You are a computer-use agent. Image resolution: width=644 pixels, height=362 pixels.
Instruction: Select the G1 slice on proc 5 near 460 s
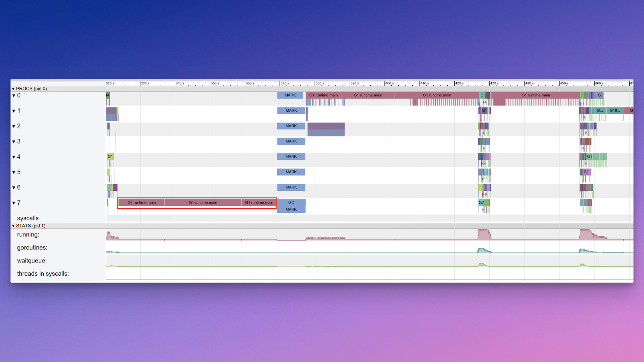click(586, 172)
